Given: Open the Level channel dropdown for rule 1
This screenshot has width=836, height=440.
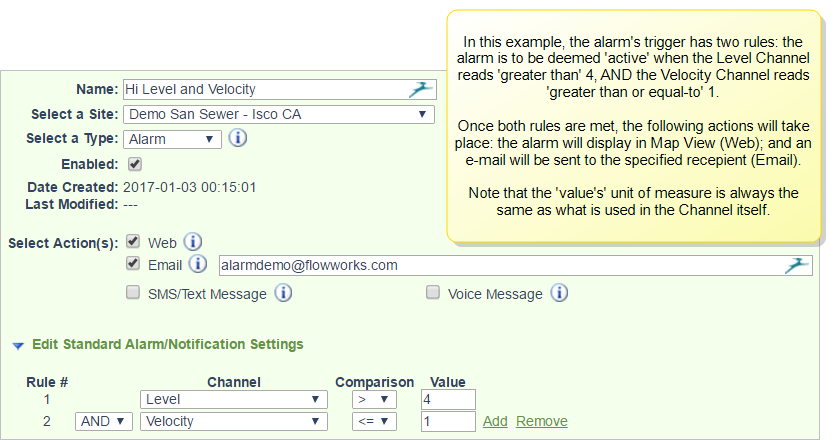Looking at the screenshot, I should [234, 399].
